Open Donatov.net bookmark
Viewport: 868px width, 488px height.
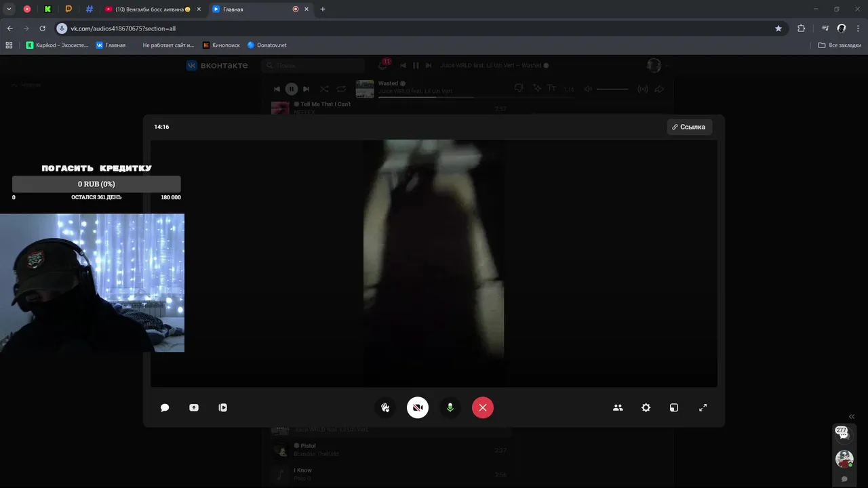tap(267, 45)
